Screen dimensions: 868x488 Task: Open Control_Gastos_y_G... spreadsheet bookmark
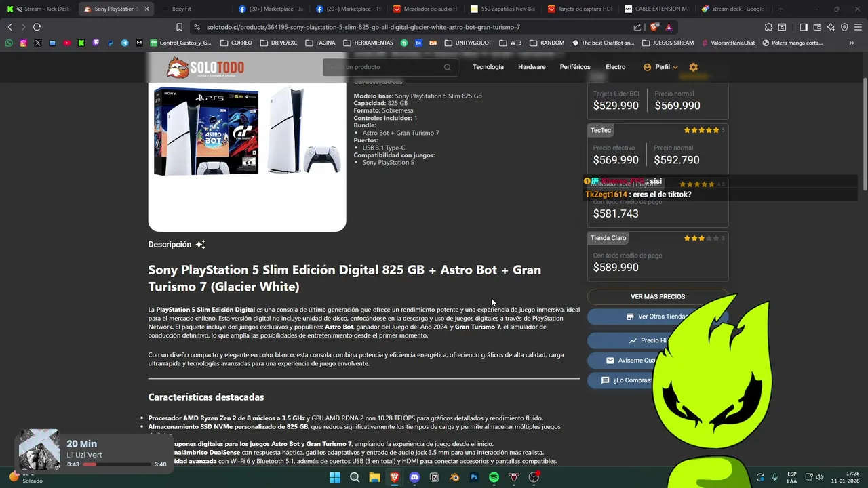[180, 43]
